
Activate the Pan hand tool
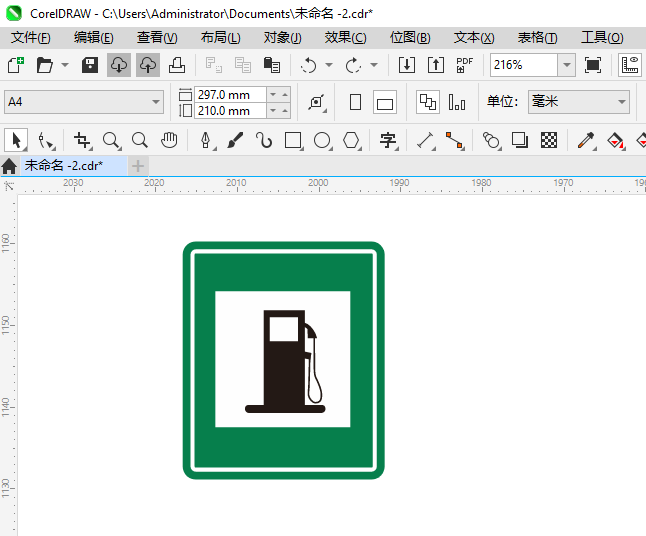(170, 140)
